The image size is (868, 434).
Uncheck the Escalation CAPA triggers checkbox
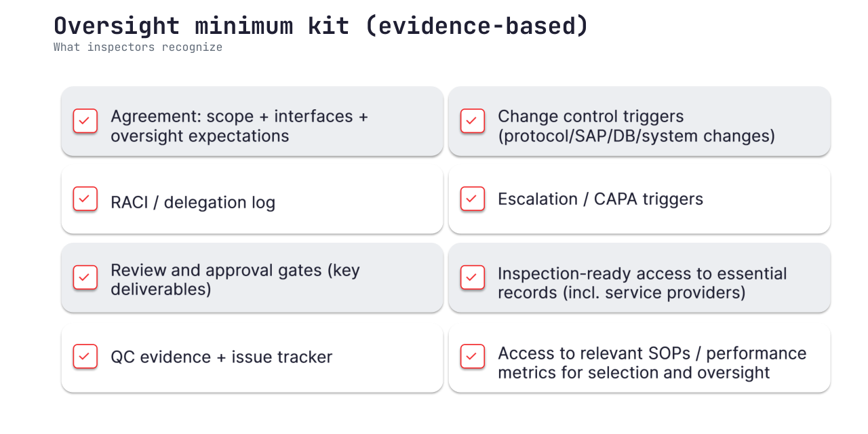coord(473,199)
